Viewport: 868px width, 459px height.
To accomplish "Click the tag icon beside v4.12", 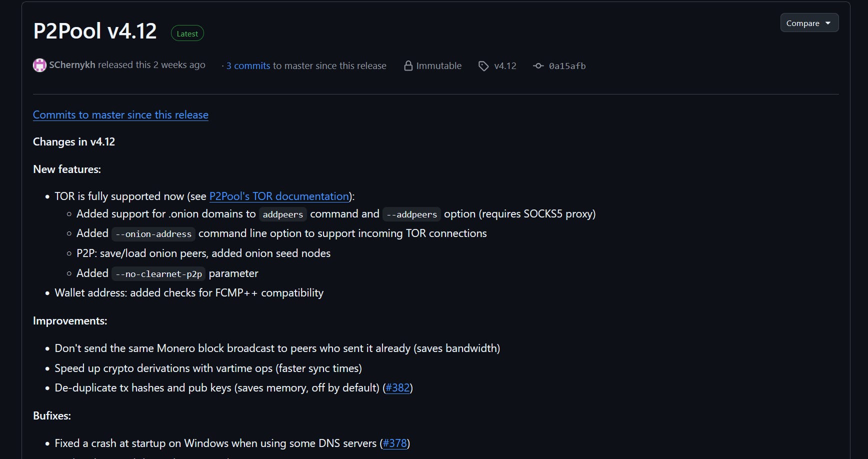I will click(483, 66).
